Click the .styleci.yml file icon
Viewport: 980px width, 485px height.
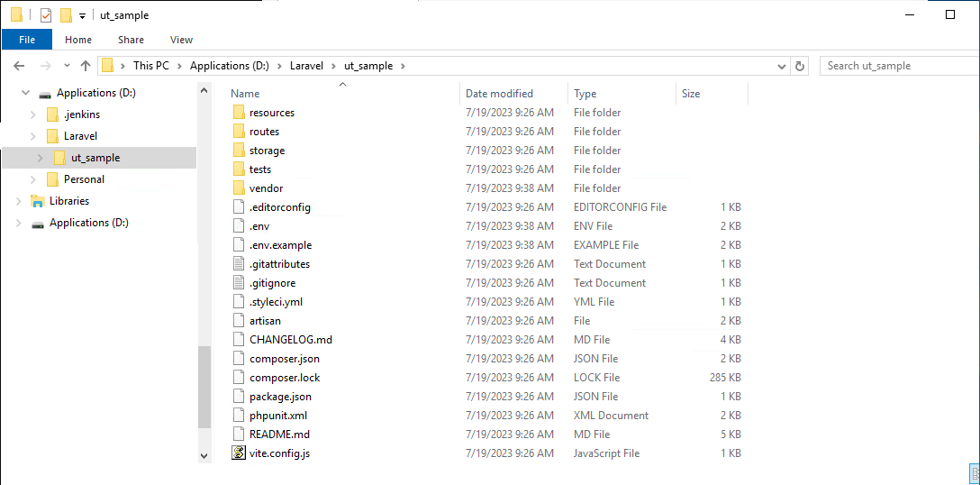tap(238, 302)
